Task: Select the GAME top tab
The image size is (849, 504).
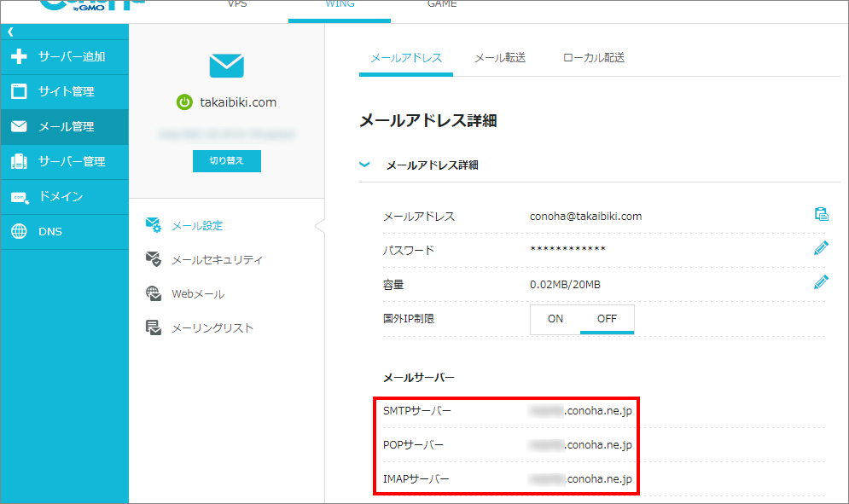Action: [x=442, y=5]
